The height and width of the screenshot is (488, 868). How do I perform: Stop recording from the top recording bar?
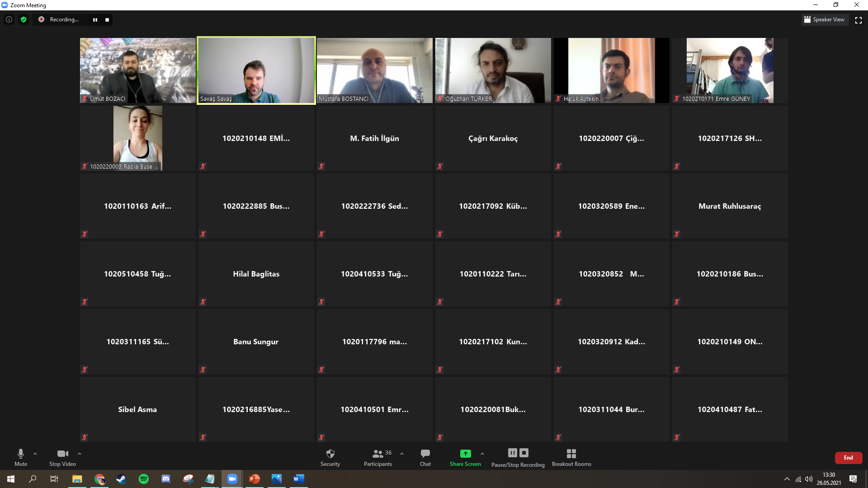pos(107,20)
